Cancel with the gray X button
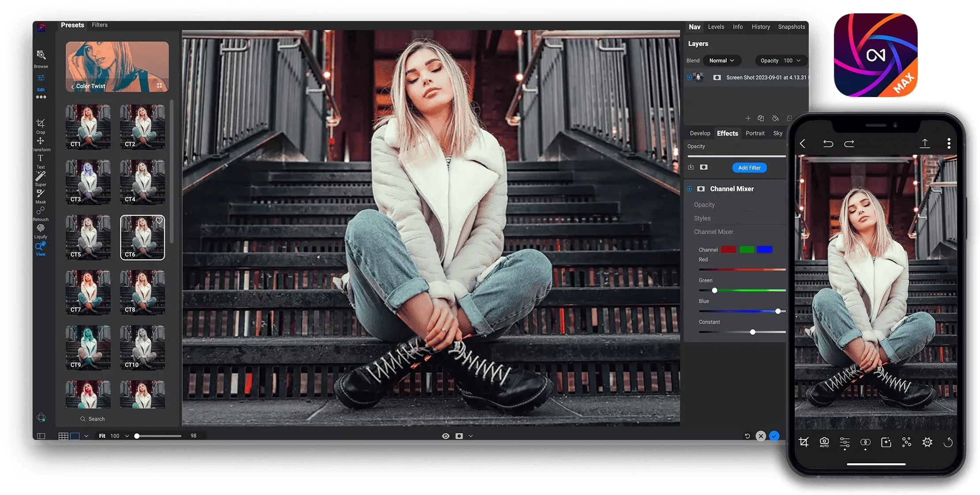The height and width of the screenshot is (495, 980). coord(761,436)
